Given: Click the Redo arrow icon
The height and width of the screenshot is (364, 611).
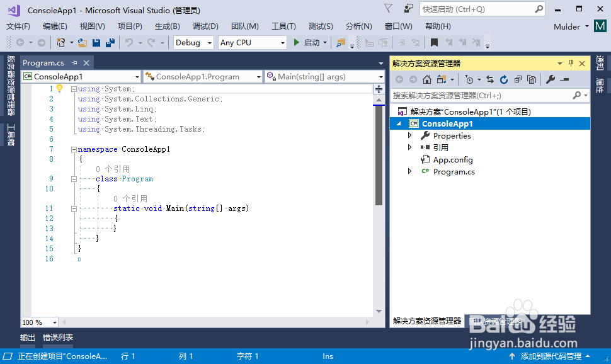Looking at the screenshot, I should [x=151, y=42].
